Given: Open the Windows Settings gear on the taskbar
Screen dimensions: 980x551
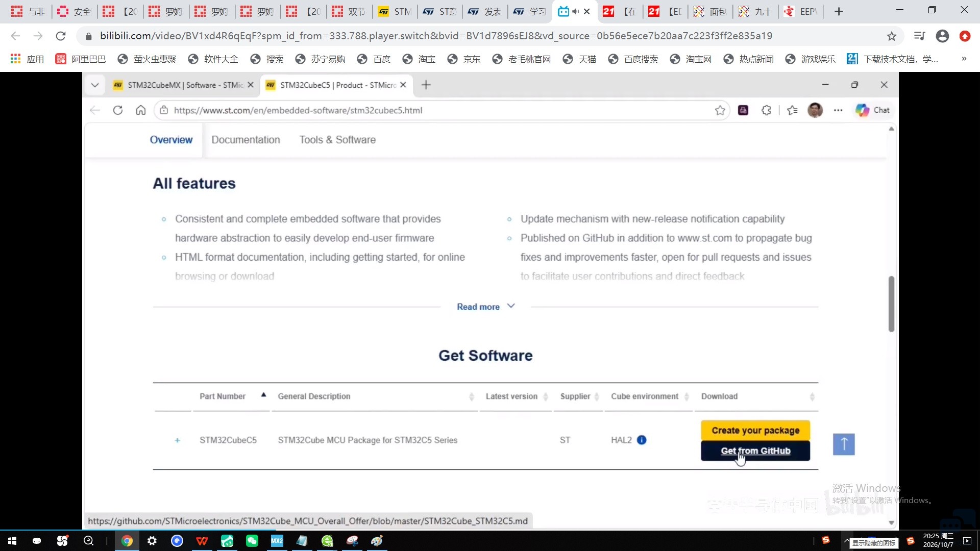Looking at the screenshot, I should pyautogui.click(x=152, y=541).
